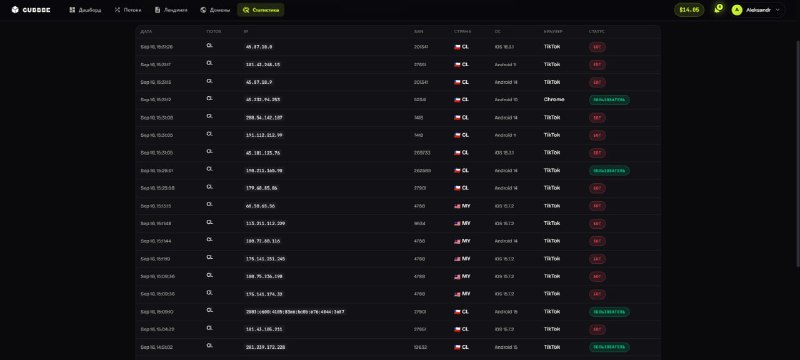Open the Потоки menu item
800x360 pixels.
pyautogui.click(x=128, y=10)
